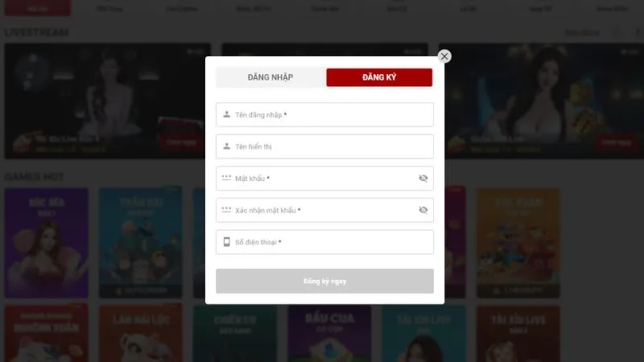Select the ĐĂNG KÝ tab
Image resolution: width=644 pixels, height=362 pixels.
[x=379, y=77]
